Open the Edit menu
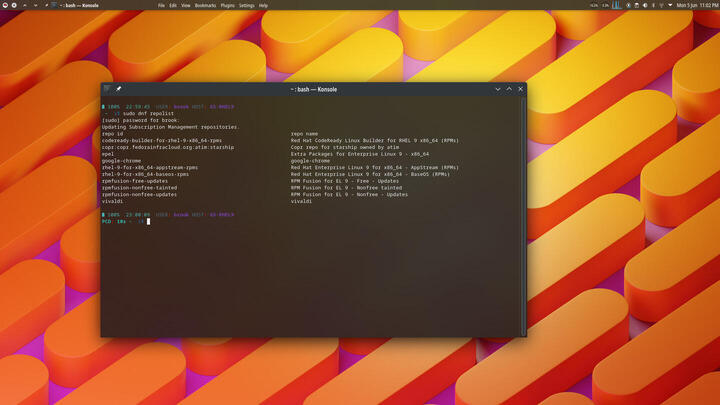This screenshot has height=405, width=720. 173,6
